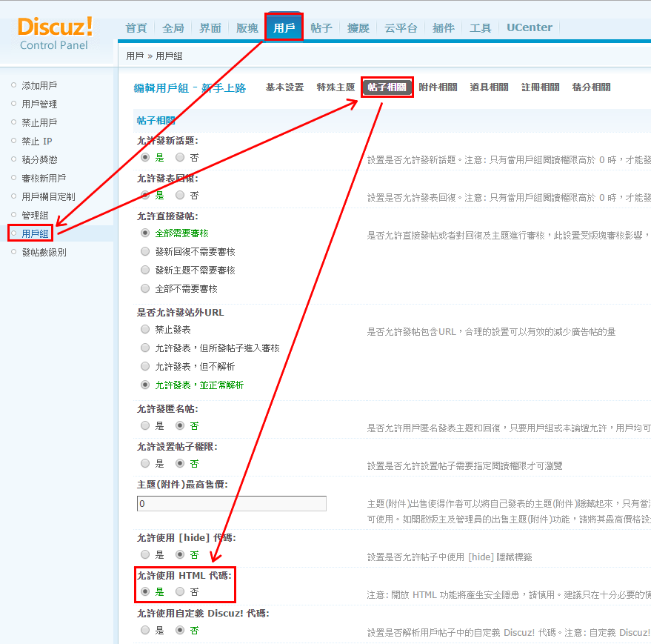Screen dimensions: 651x644
Task: Select 否 for 允許設置帖子權限
Action: 180,464
